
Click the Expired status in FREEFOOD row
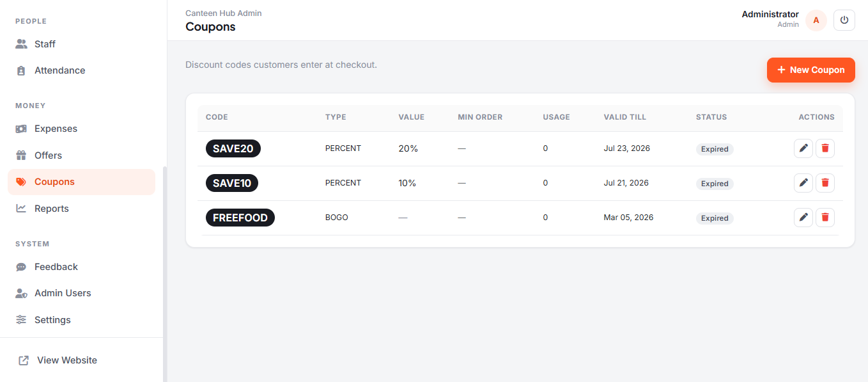pyautogui.click(x=715, y=218)
